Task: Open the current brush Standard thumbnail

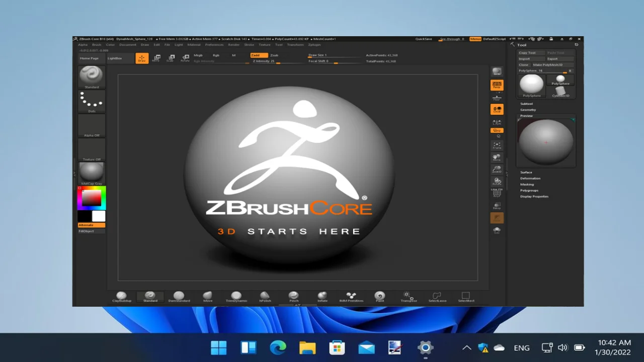Action: coord(92,77)
